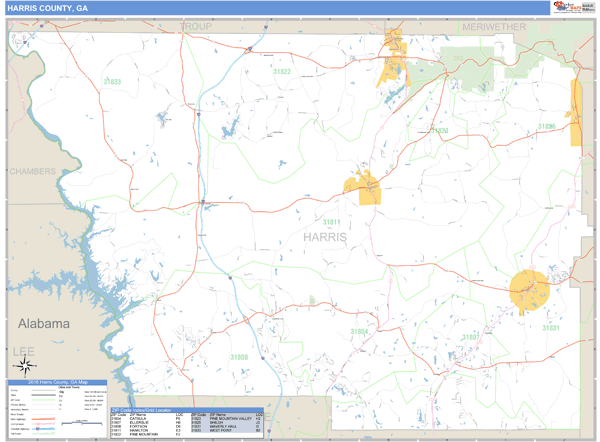Select the 'HAMILTON' row in the ZIP index
The image size is (600, 442).
pos(148,431)
